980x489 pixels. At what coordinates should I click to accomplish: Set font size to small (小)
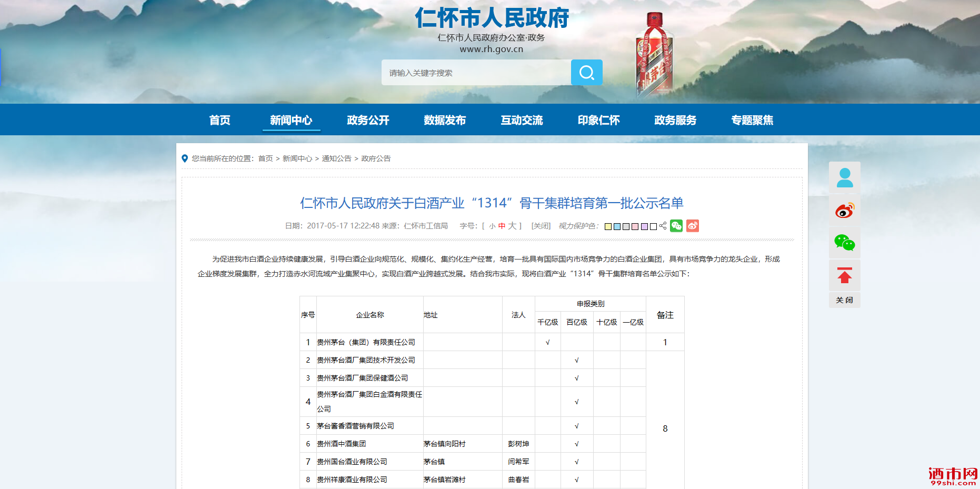[492, 226]
